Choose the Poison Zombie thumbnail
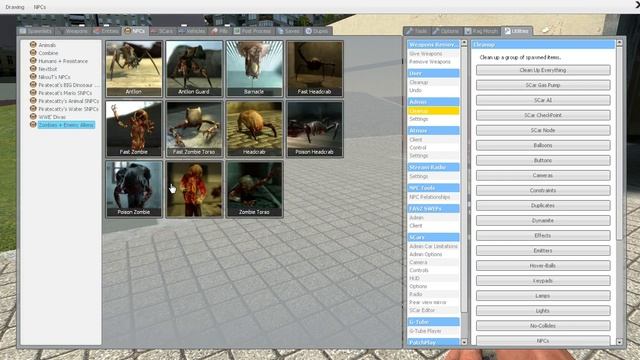Viewport: 640px width, 360px height. (134, 189)
